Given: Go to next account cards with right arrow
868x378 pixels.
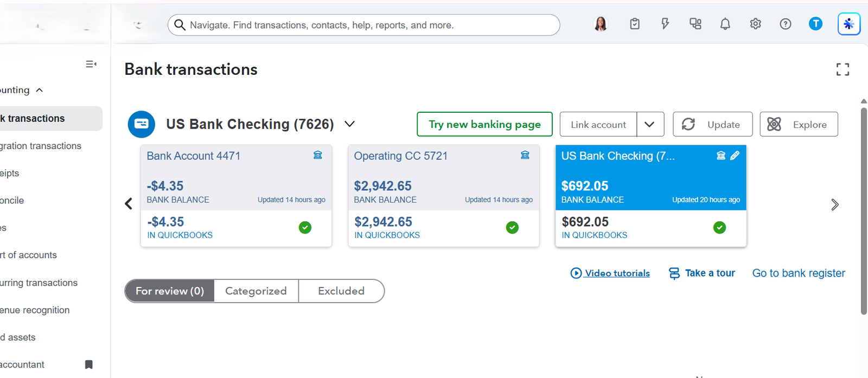Looking at the screenshot, I should [835, 204].
